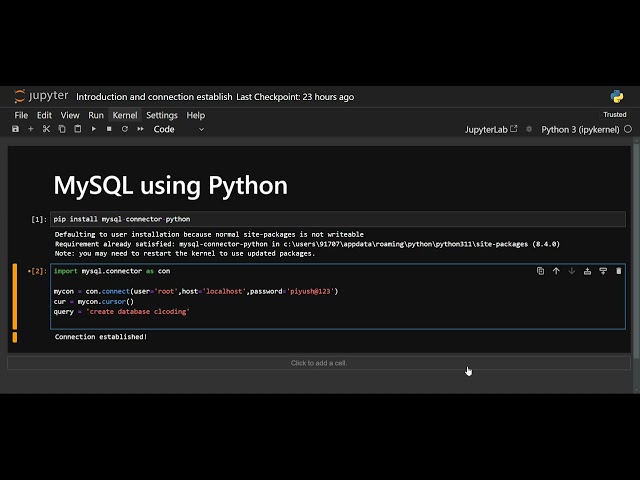Viewport: 640px width, 480px height.
Task: Open the File menu
Action: point(21,115)
